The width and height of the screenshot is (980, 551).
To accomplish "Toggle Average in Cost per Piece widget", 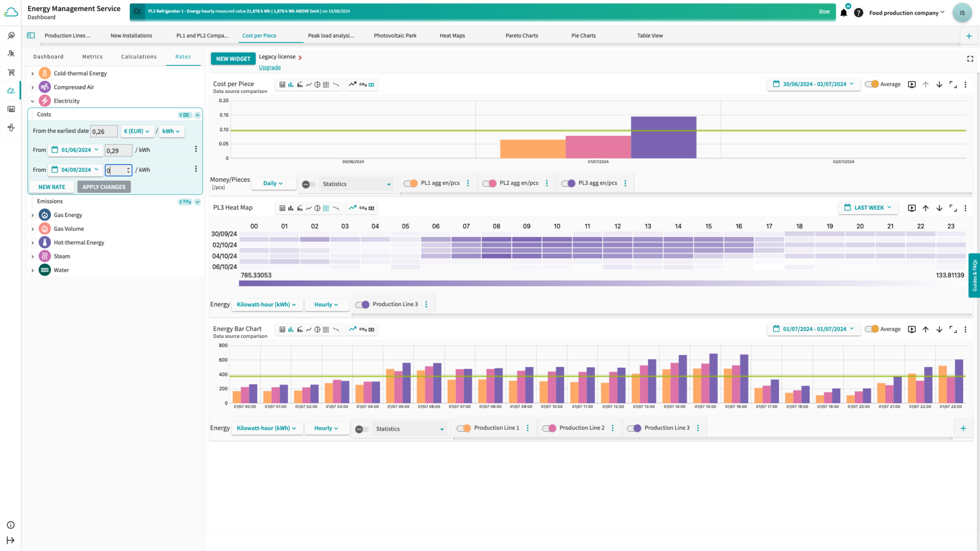I will pos(872,84).
